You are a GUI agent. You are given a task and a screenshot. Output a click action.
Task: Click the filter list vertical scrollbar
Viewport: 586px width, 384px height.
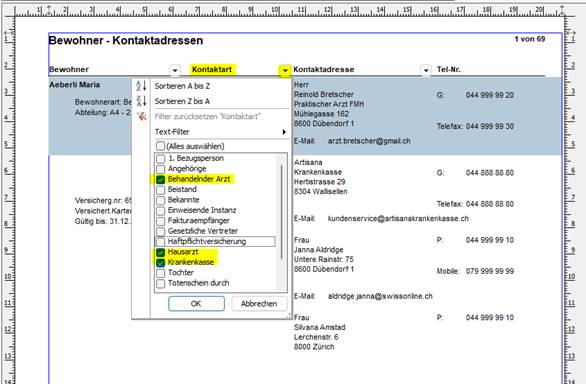point(281,211)
